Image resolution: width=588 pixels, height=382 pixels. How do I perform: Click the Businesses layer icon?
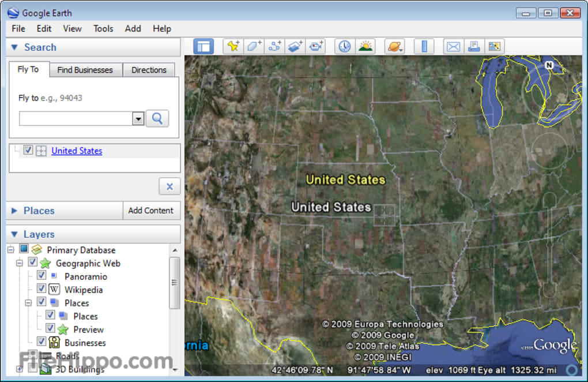coord(54,342)
